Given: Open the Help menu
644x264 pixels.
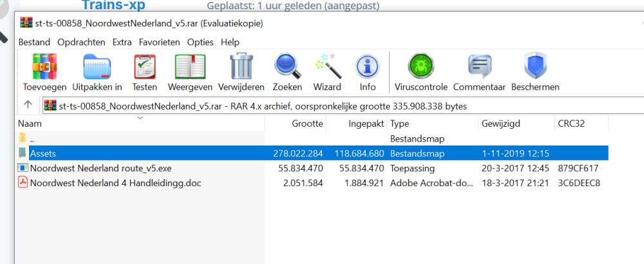Looking at the screenshot, I should click(230, 42).
